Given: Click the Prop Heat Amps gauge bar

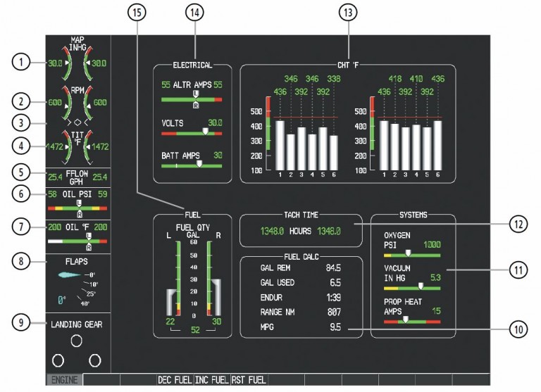Looking at the screenshot, I should [x=412, y=321].
